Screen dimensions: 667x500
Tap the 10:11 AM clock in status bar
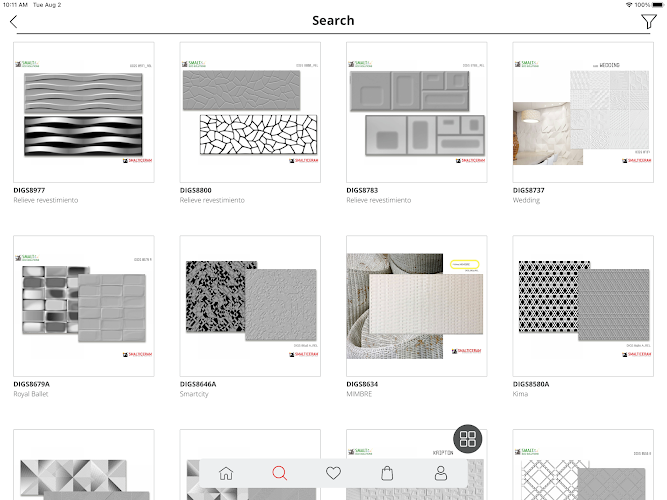click(15, 5)
